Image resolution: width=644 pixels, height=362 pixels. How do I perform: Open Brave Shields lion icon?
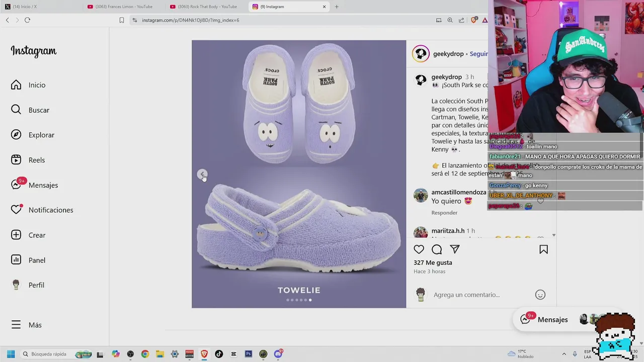pyautogui.click(x=473, y=20)
